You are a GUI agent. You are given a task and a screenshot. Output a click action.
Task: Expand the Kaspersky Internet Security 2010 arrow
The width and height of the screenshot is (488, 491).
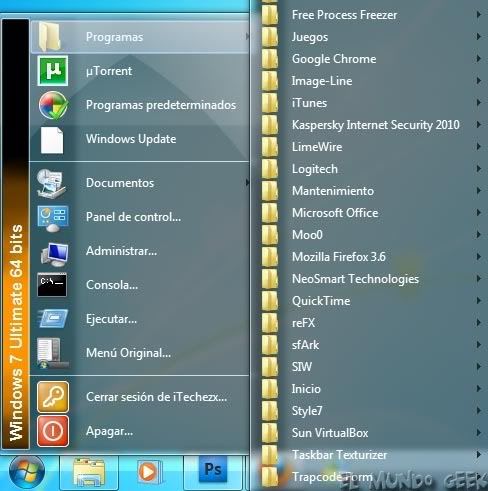(479, 124)
